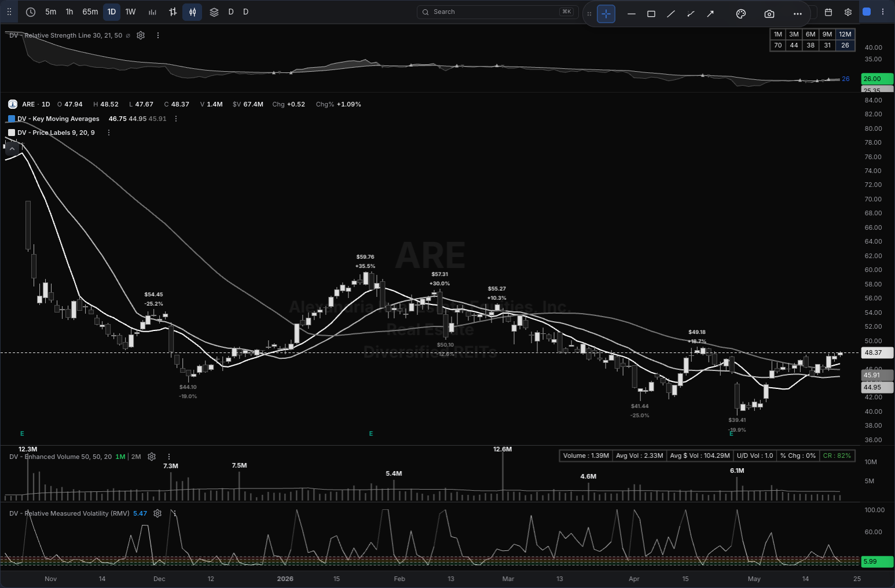Open chart settings gear in top bar

848,12
